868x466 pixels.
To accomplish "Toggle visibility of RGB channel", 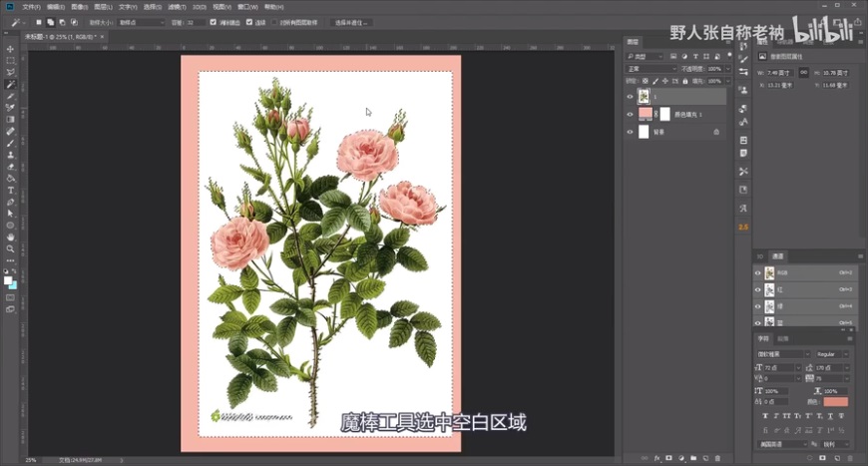I will click(758, 272).
